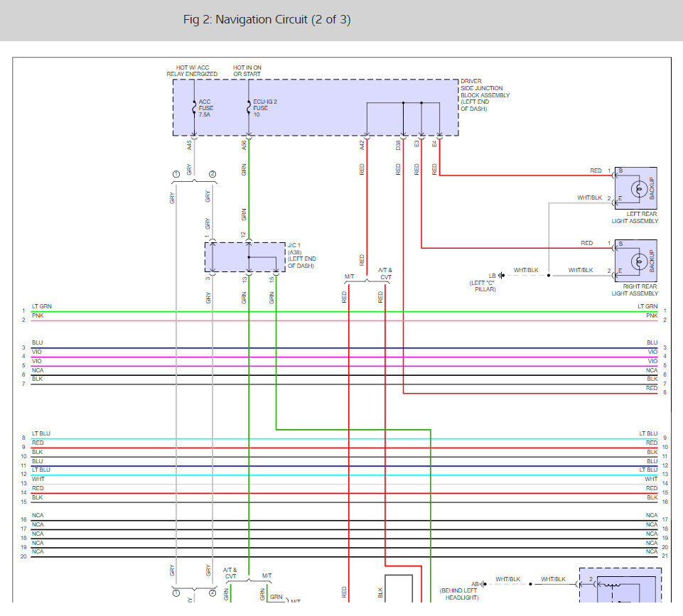Click the ACC FUSE 7.5A fuse symbol
The image size is (683, 616).
(194, 108)
